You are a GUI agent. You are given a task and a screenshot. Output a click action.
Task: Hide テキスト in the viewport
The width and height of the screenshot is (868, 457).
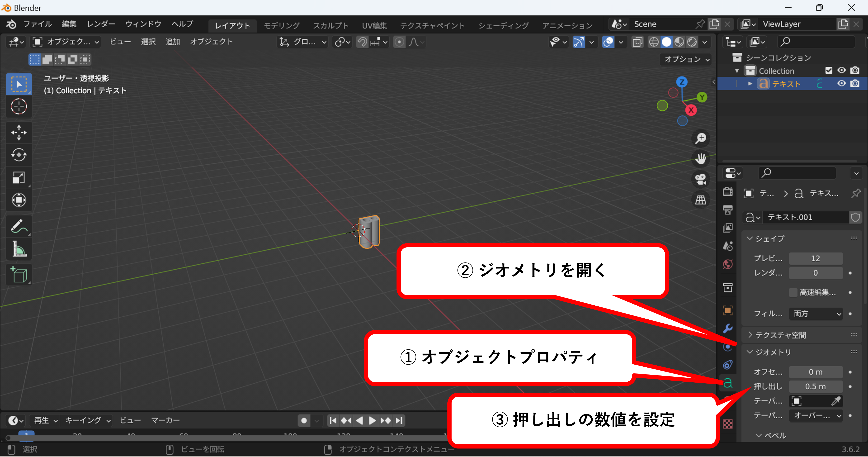[841, 84]
